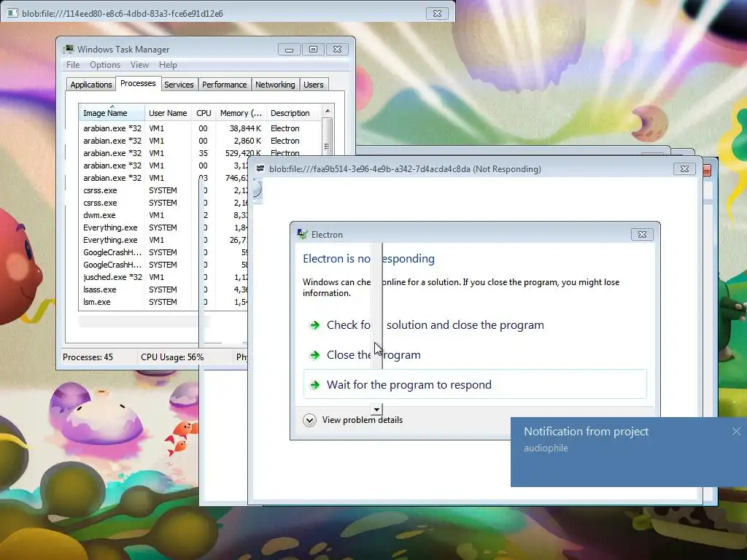Select the jusched.exe *32 process

163,277
